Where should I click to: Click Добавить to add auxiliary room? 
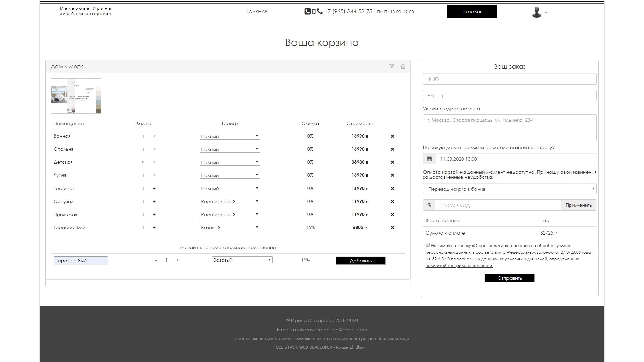point(361,261)
